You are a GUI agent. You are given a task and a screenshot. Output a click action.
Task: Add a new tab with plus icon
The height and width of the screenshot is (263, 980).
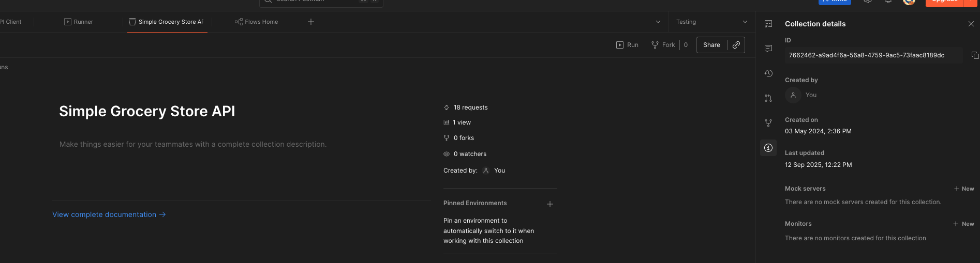[x=311, y=22]
